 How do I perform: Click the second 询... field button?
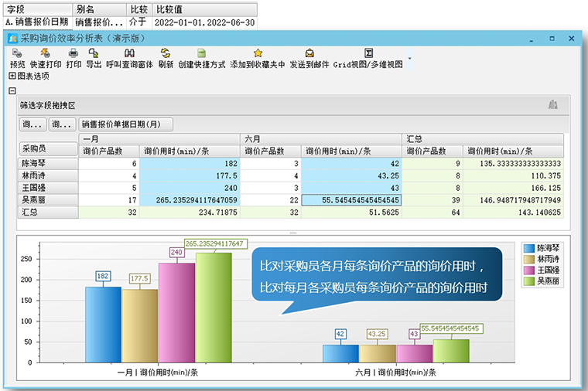coord(62,124)
